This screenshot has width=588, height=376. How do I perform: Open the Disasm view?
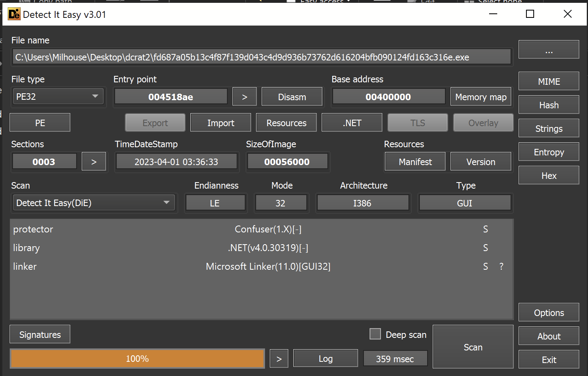click(292, 97)
